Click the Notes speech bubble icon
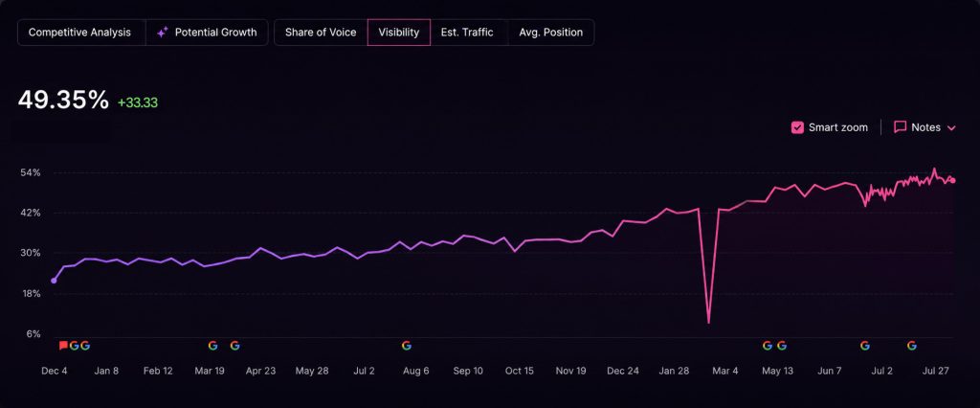Screen dimensions: 980x408 [900, 127]
